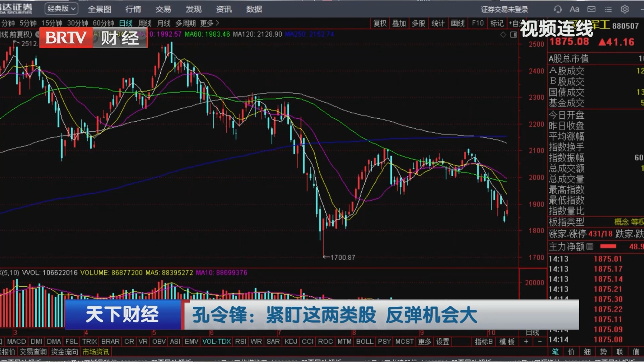The width and height of the screenshot is (644, 362).
Task: Select the DMI indicator
Action: (37, 342)
